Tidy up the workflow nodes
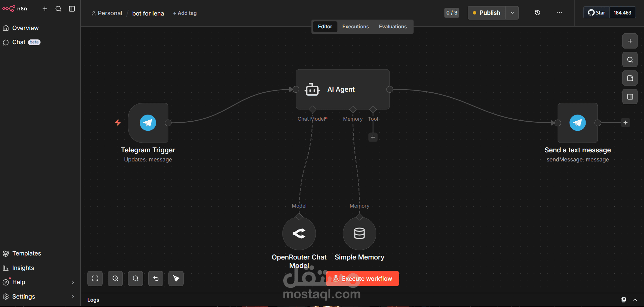The height and width of the screenshot is (307, 644). coord(176,278)
